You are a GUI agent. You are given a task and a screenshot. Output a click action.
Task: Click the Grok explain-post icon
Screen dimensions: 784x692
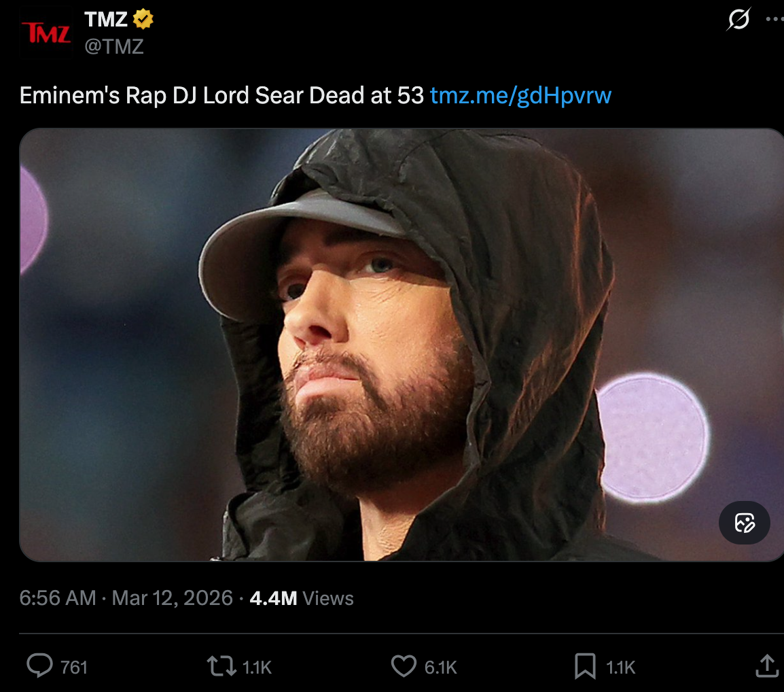point(738,20)
